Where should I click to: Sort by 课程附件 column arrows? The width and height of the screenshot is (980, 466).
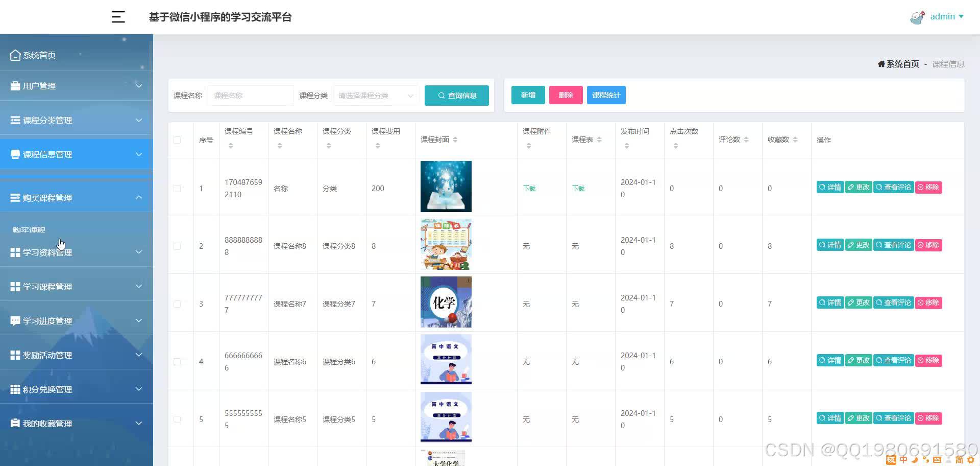529,146
